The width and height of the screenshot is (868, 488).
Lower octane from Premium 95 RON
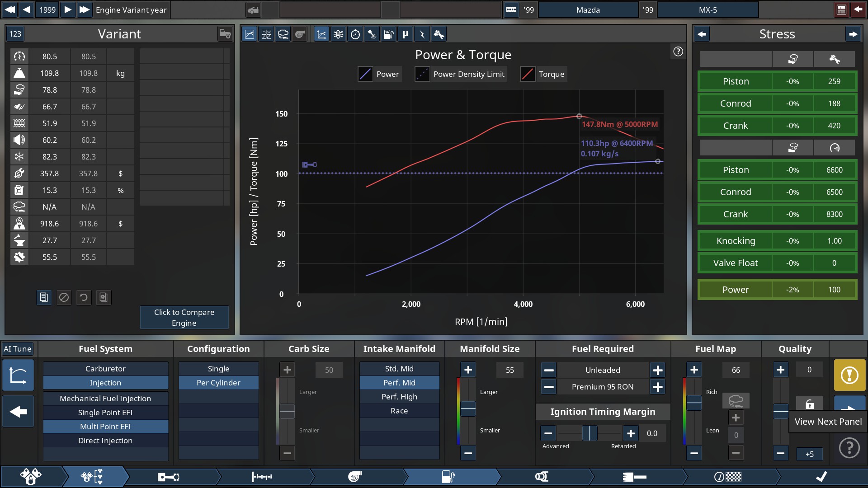coord(548,387)
